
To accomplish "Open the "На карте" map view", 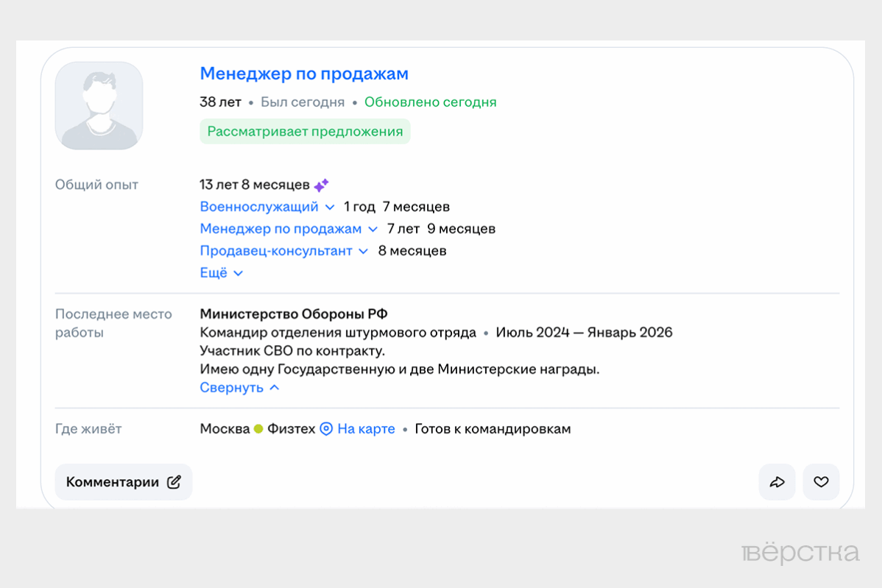I will [x=367, y=429].
